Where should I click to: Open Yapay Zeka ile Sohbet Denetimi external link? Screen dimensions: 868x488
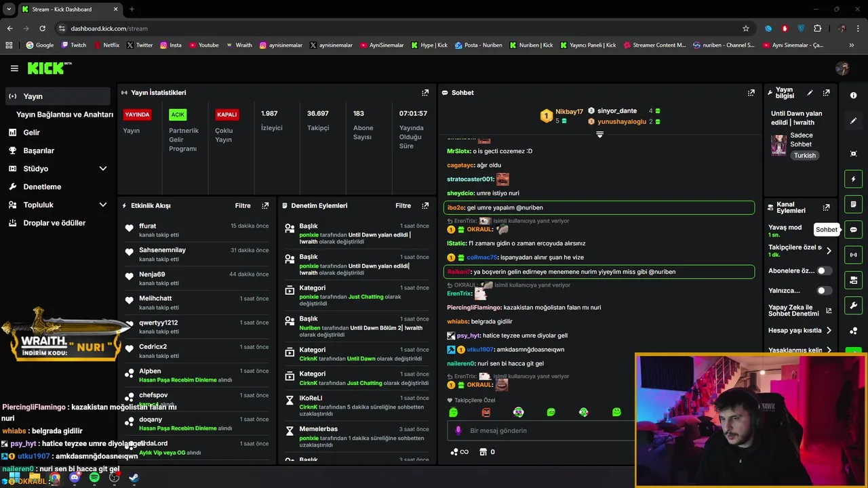click(x=829, y=311)
